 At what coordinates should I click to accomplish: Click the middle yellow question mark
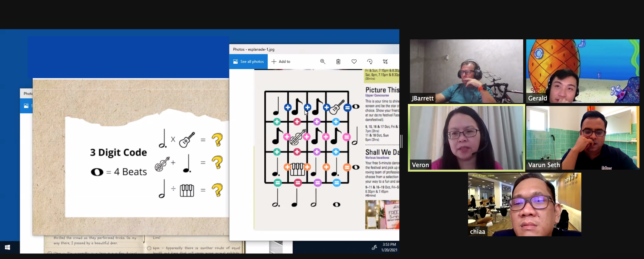point(217,162)
